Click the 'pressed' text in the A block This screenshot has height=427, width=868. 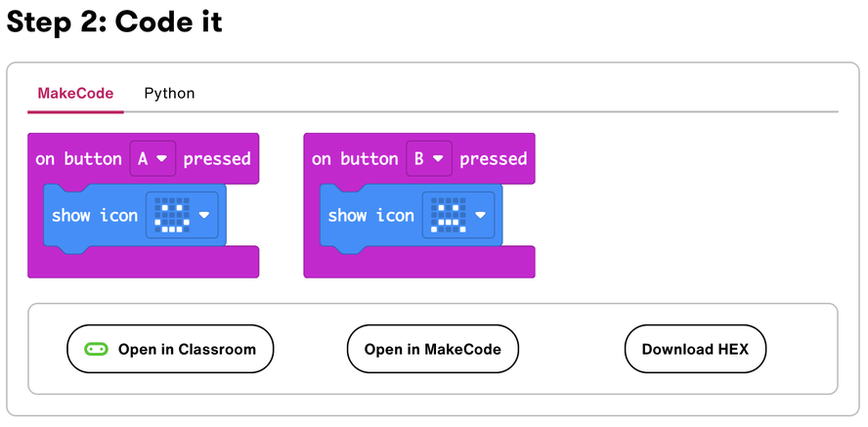click(217, 158)
